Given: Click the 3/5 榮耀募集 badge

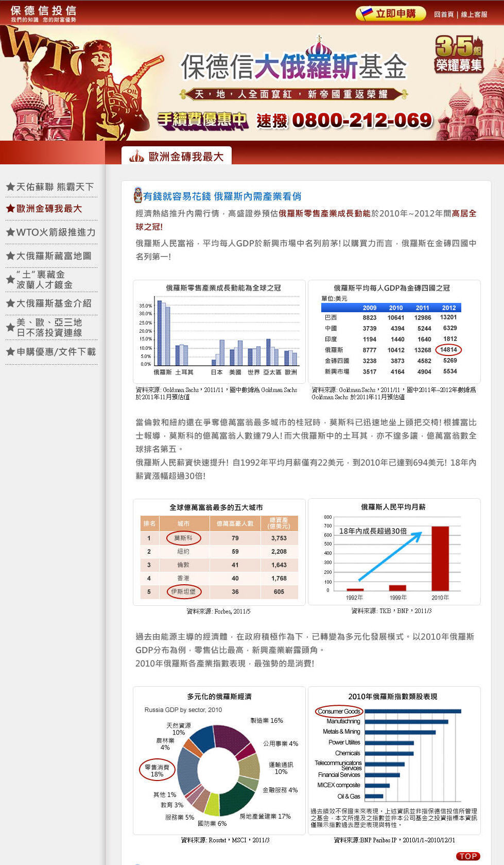Looking at the screenshot, I should pyautogui.click(x=459, y=54).
